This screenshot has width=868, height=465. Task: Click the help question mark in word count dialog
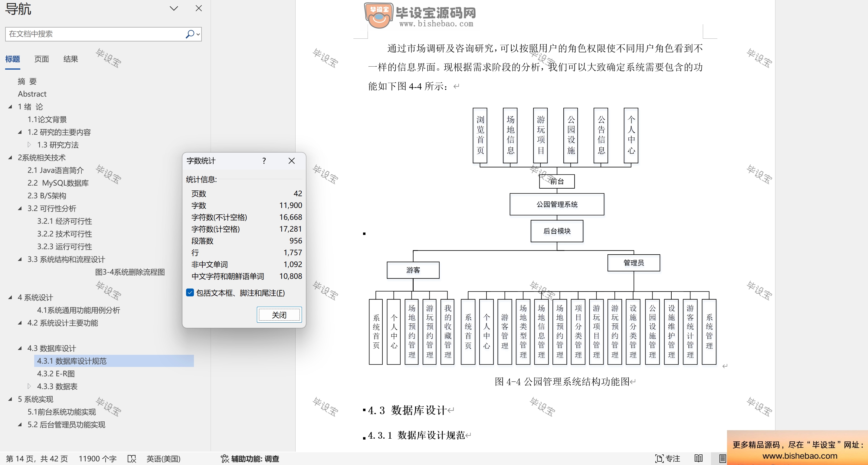pyautogui.click(x=264, y=161)
